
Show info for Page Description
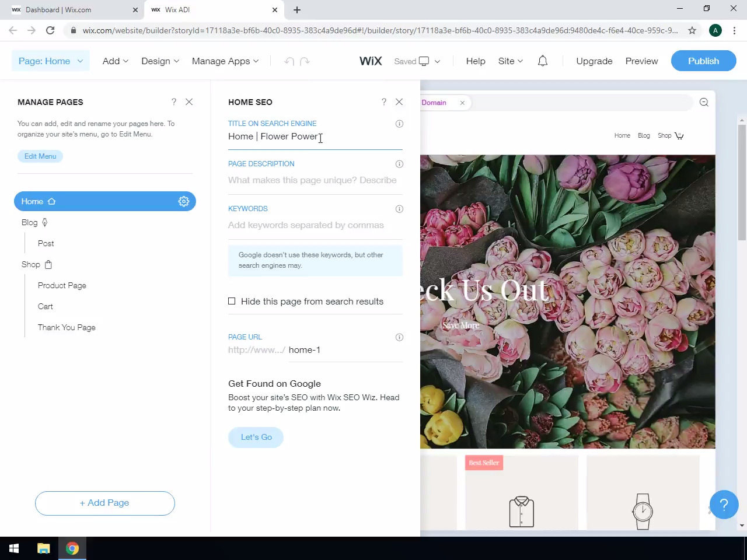click(399, 164)
